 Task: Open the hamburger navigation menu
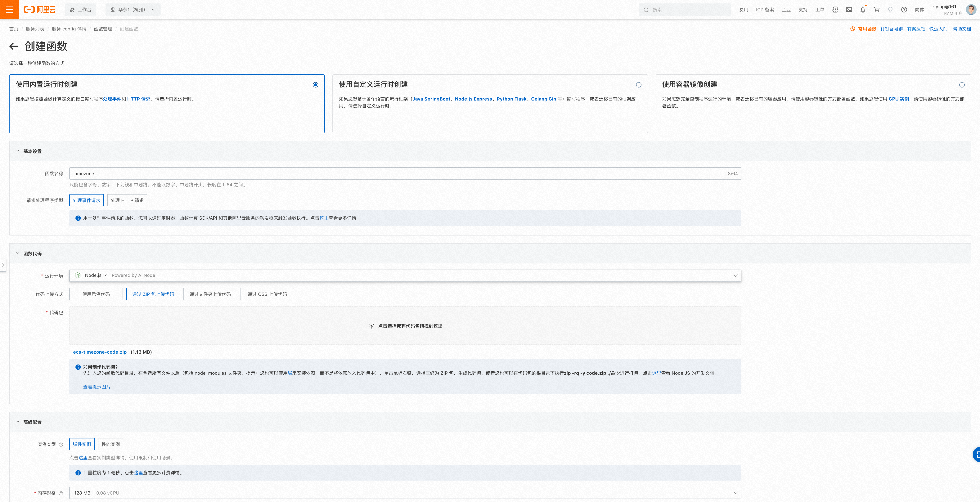coord(10,10)
